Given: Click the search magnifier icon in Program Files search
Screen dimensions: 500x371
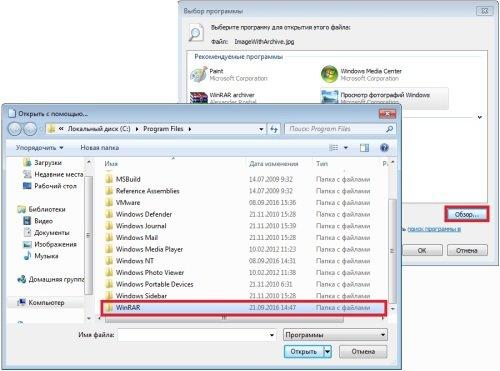Looking at the screenshot, I should 389,129.
